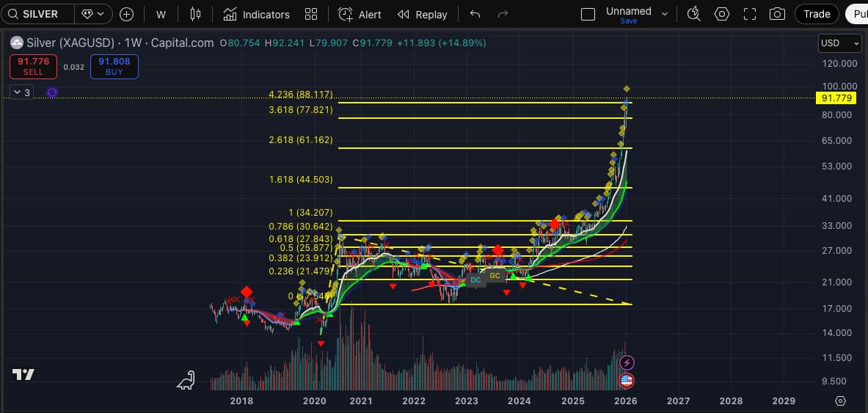Open the diamond symbol-type dropdown beside SILVER
This screenshot has height=413, width=868.
tap(95, 14)
